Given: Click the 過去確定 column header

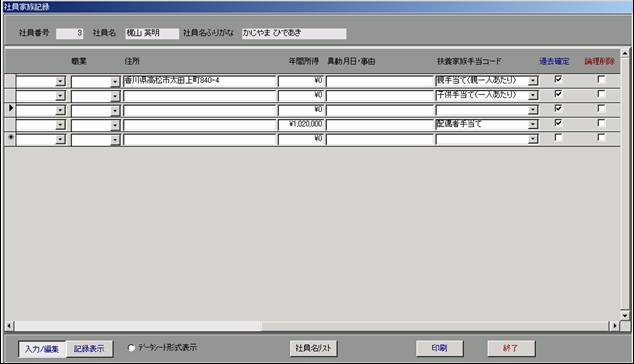Looking at the screenshot, I should coord(554,61).
